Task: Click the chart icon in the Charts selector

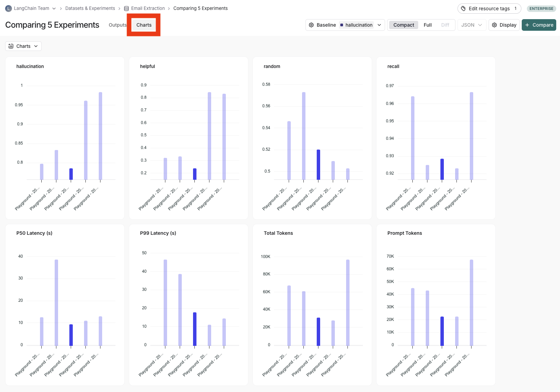Action: pyautogui.click(x=11, y=46)
